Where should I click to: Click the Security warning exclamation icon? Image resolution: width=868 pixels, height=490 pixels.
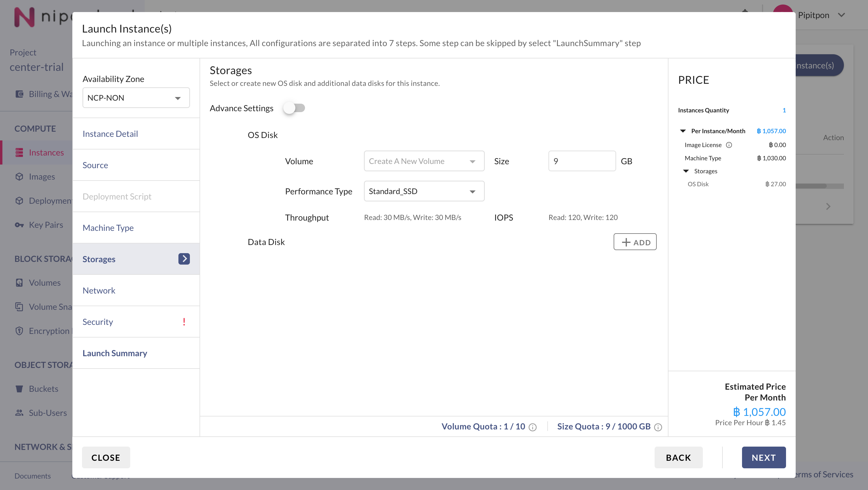click(184, 322)
